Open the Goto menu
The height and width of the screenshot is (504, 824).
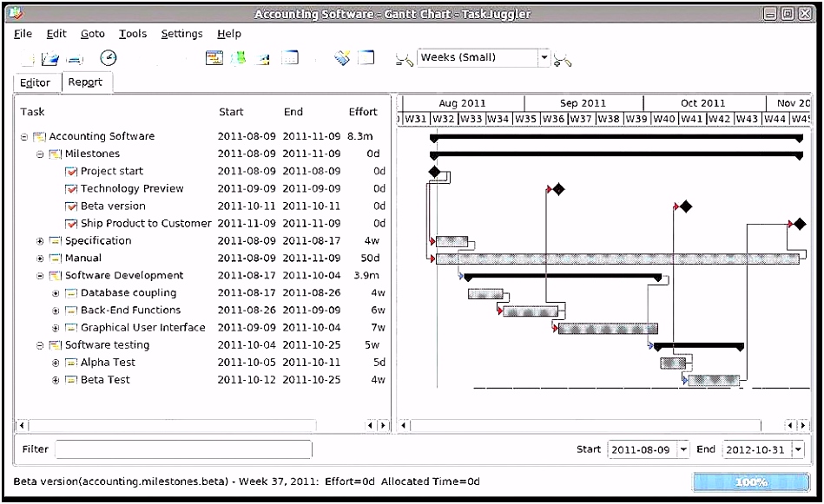coord(93,34)
